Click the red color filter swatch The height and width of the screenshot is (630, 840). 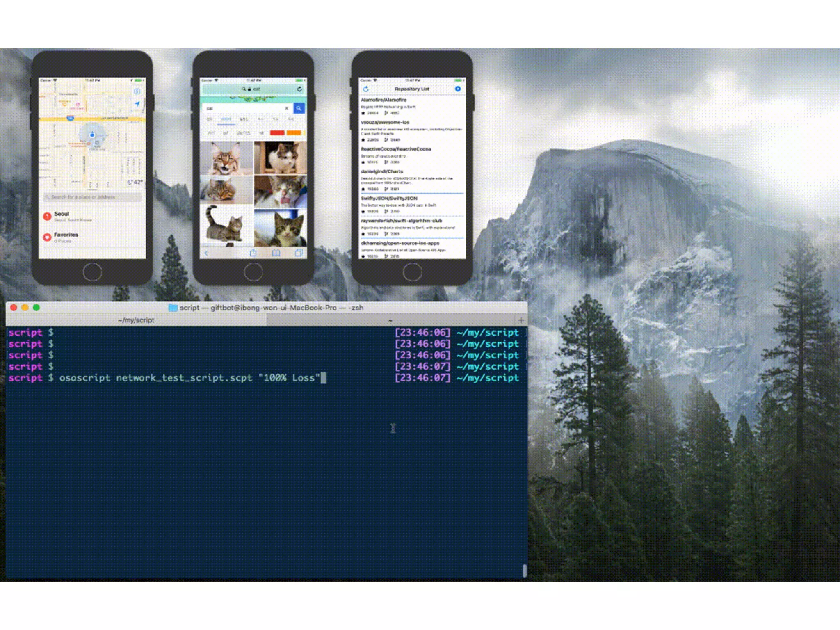click(x=277, y=133)
